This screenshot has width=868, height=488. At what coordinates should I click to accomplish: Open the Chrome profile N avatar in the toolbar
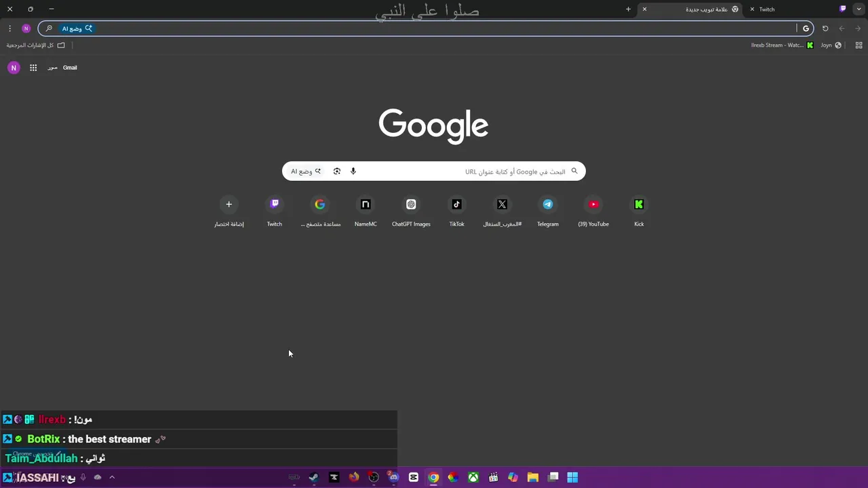(26, 28)
